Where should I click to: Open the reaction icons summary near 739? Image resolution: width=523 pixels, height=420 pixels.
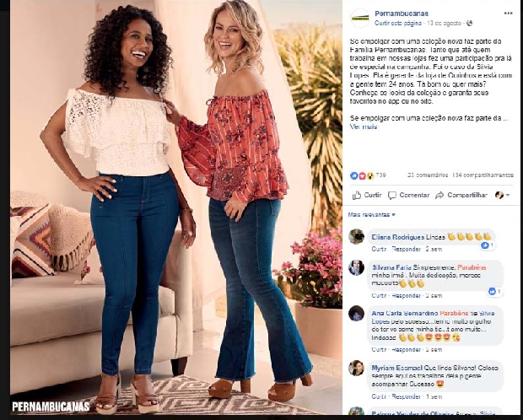pyautogui.click(x=363, y=175)
